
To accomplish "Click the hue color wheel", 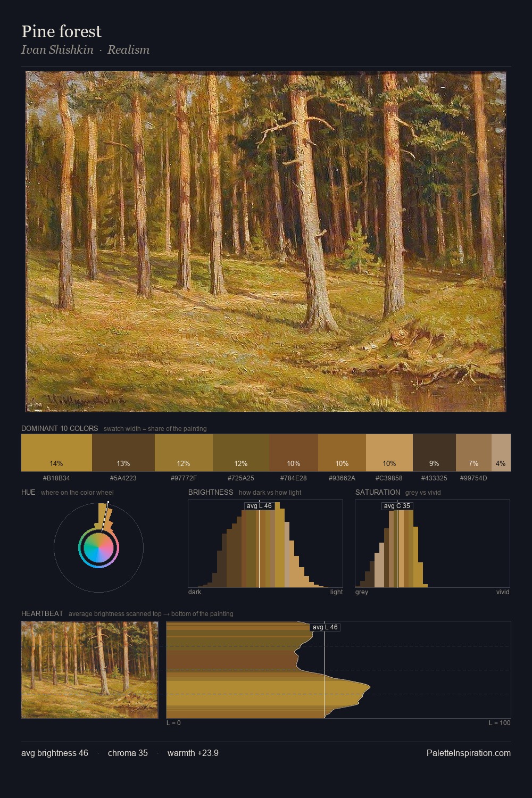I will coord(98,547).
